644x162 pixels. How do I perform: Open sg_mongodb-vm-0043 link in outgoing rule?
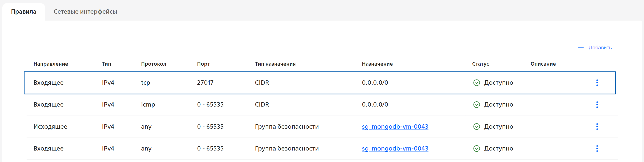coord(395,127)
